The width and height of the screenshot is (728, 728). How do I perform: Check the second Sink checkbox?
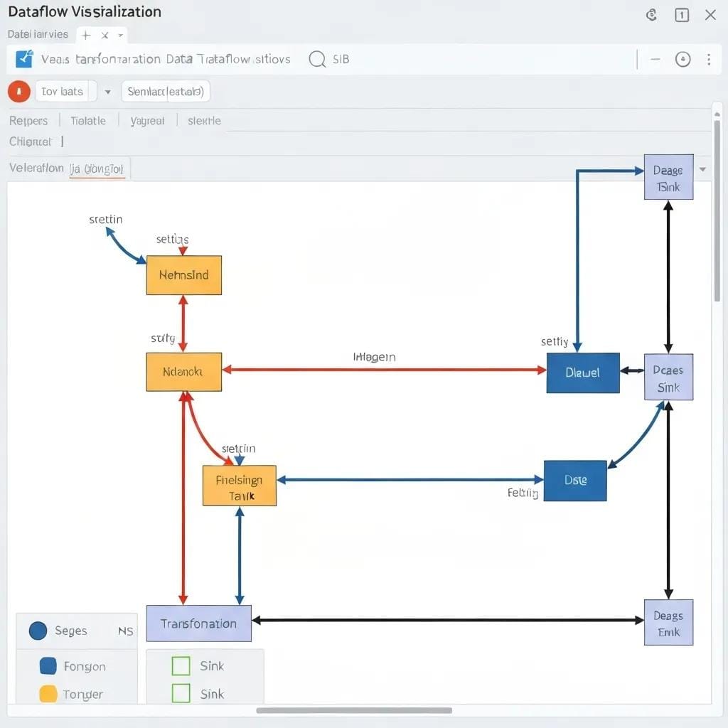(181, 693)
